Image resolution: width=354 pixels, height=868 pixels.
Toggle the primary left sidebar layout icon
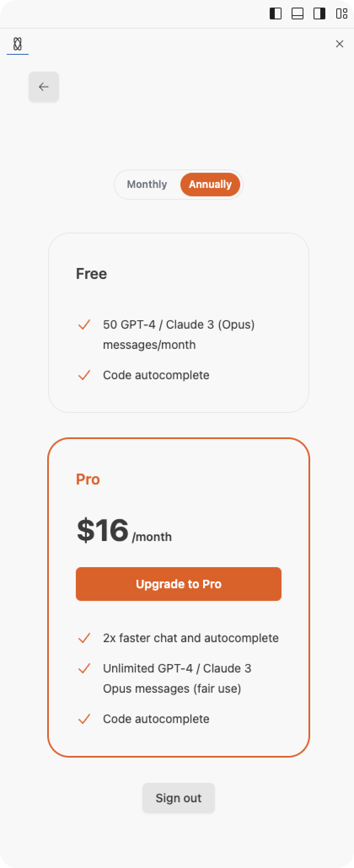tap(276, 14)
